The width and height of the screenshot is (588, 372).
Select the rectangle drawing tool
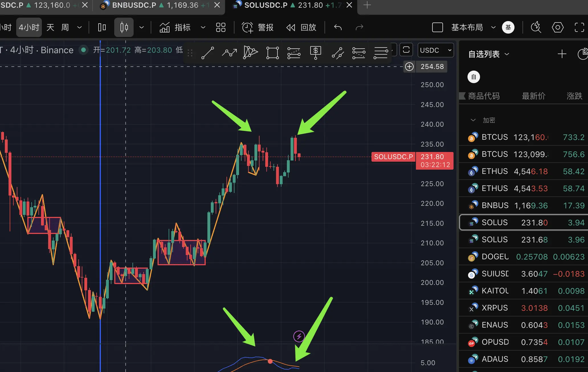coord(272,53)
